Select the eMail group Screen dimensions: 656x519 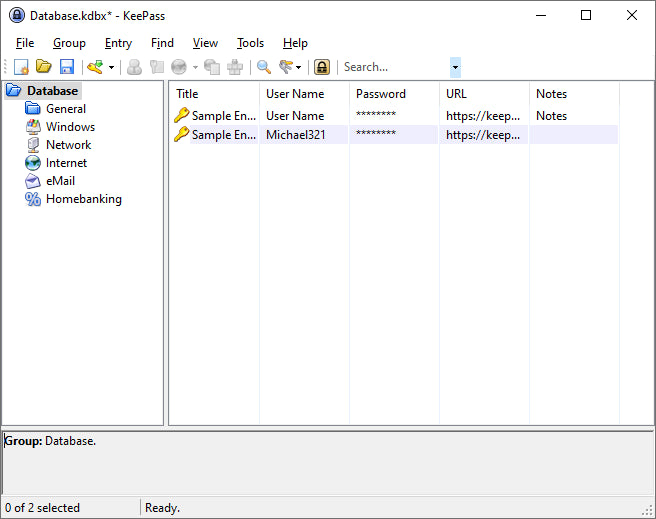60,181
